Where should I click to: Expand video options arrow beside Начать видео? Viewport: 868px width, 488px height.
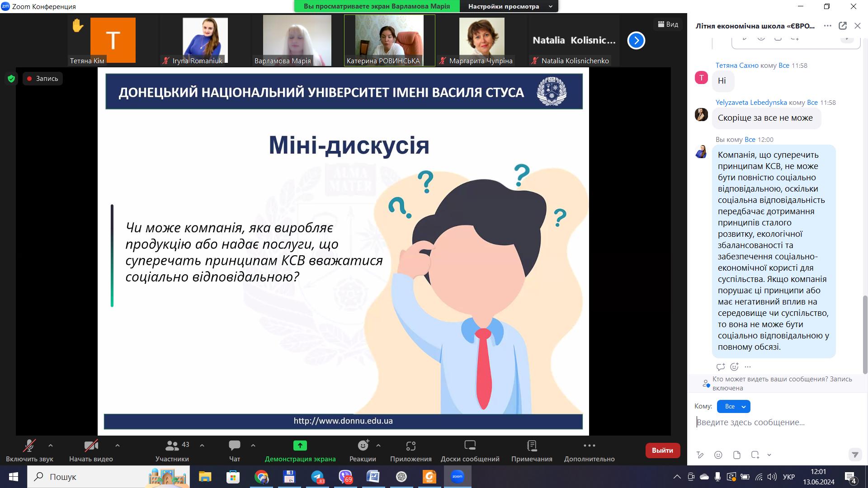point(118,446)
